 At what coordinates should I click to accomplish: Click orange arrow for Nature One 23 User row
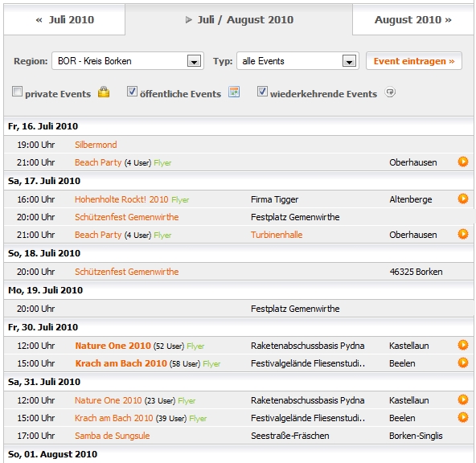(463, 399)
